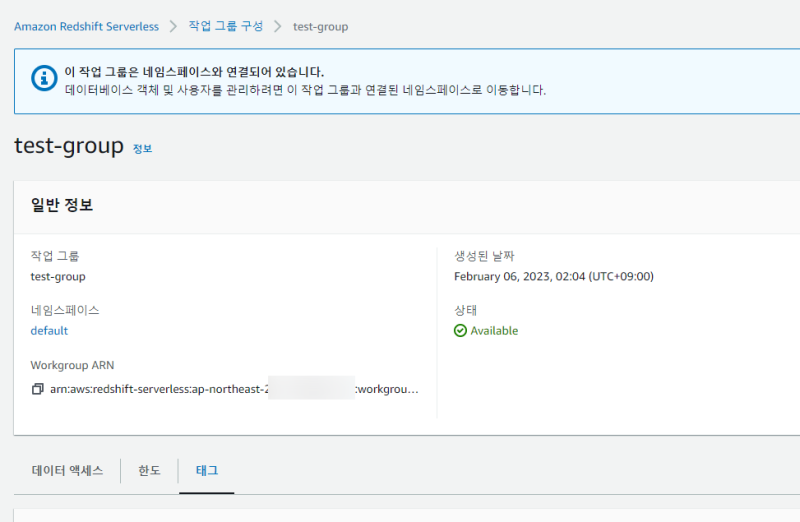Click the test-group page heading

69,146
